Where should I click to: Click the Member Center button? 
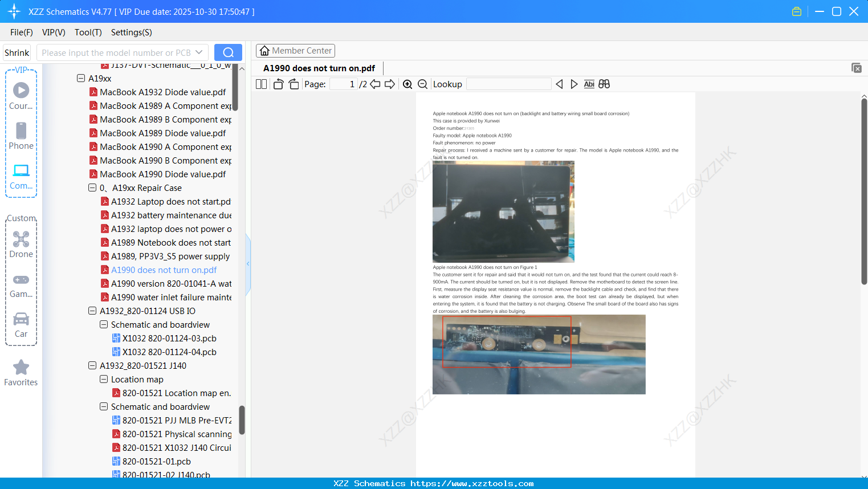click(x=295, y=51)
